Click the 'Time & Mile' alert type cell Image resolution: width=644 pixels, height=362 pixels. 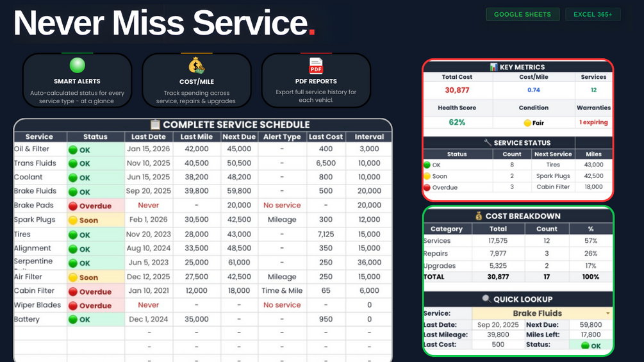tap(282, 291)
